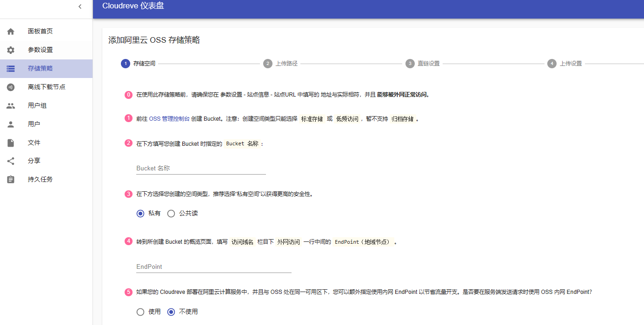Screen dimensions: 644x325
Task: Select the 私有 radio button
Action: 140,213
